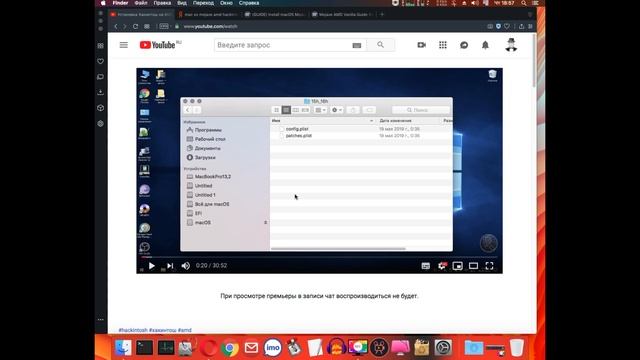The width and height of the screenshot is (640, 360).
Task: Focus the 'Введите запрос' search box
Action: pyautogui.click(x=282, y=45)
